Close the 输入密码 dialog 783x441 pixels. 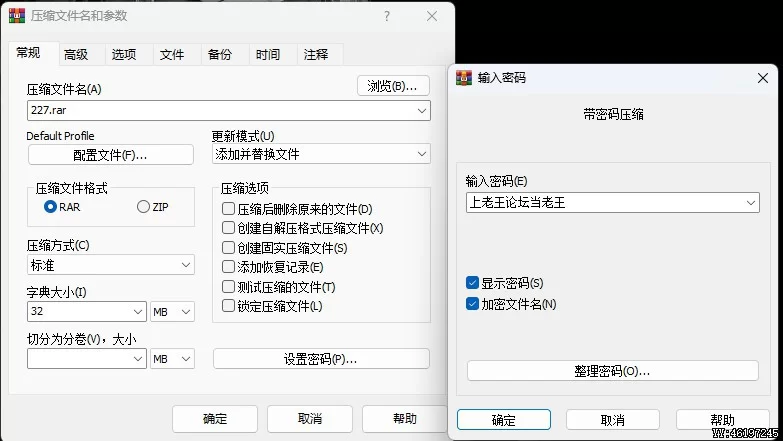pyautogui.click(x=763, y=78)
